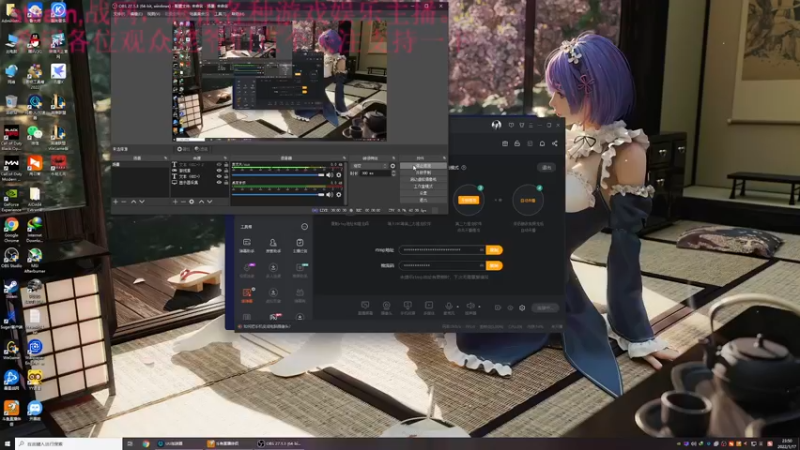Reveal the hidden rtmp address in streaming app
This screenshot has height=450, width=800.
(x=482, y=249)
